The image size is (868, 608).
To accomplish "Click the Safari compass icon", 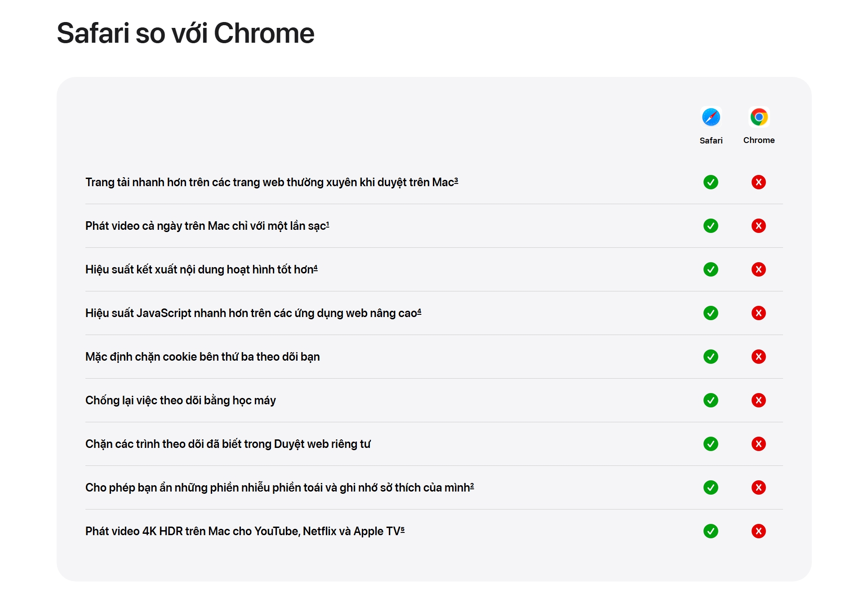I will pos(711,117).
